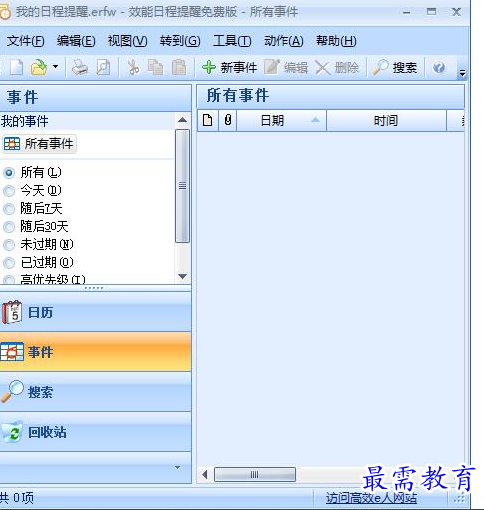Open the 工具(T) menu
484x510 pixels.
(232, 41)
